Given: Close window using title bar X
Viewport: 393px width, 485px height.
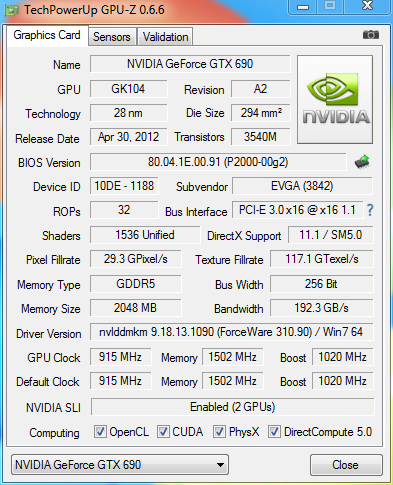Looking at the screenshot, I should pyautogui.click(x=367, y=7).
